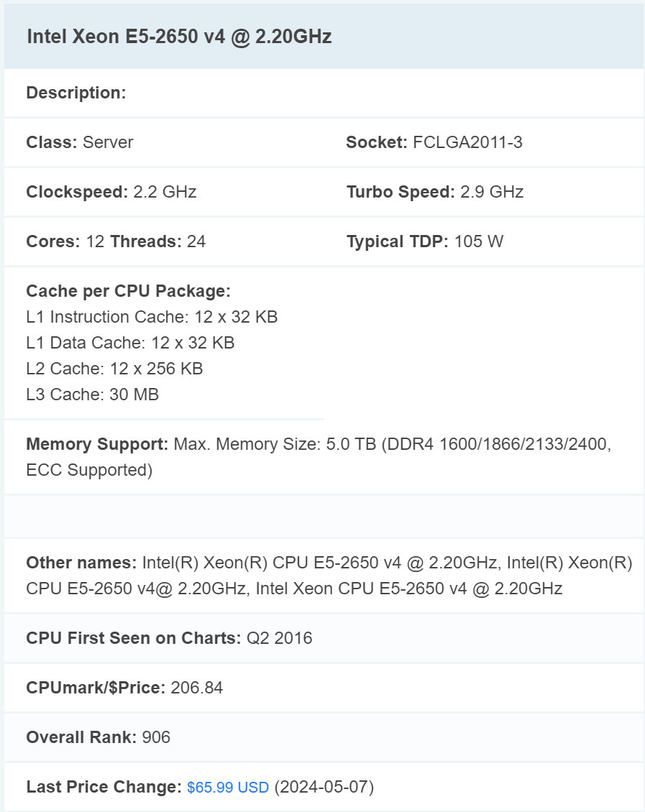The height and width of the screenshot is (812, 645).
Task: Select the L1 Data Cache line
Action: (130, 343)
